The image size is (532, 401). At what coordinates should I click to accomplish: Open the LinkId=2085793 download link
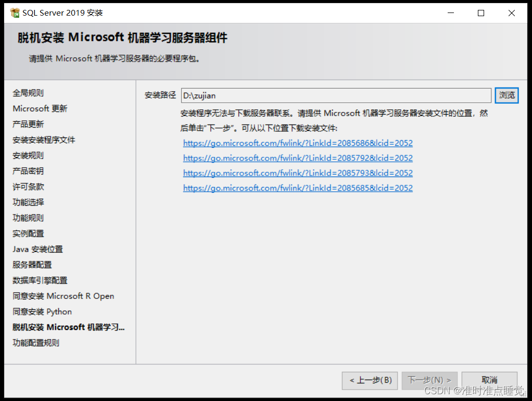(x=298, y=173)
